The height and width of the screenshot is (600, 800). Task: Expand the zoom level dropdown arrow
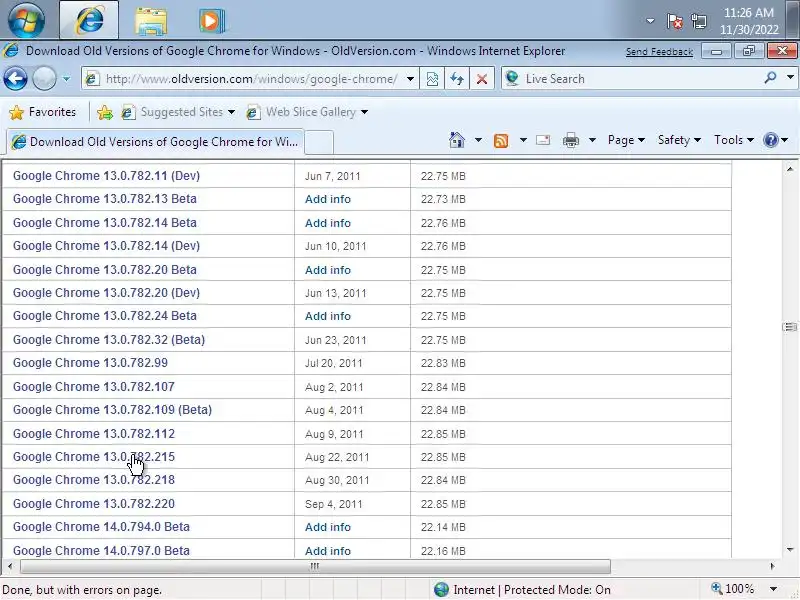pyautogui.click(x=773, y=589)
